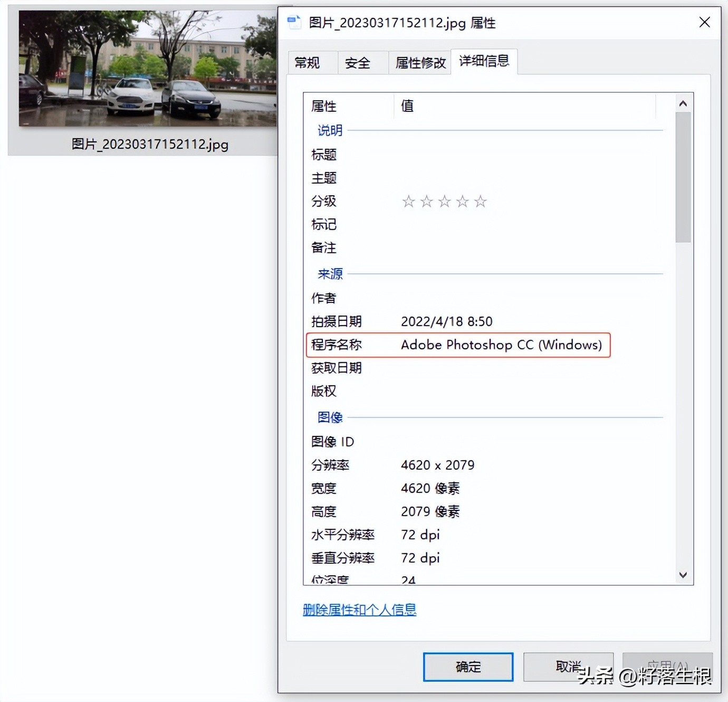Click the 取消 button

pyautogui.click(x=568, y=667)
